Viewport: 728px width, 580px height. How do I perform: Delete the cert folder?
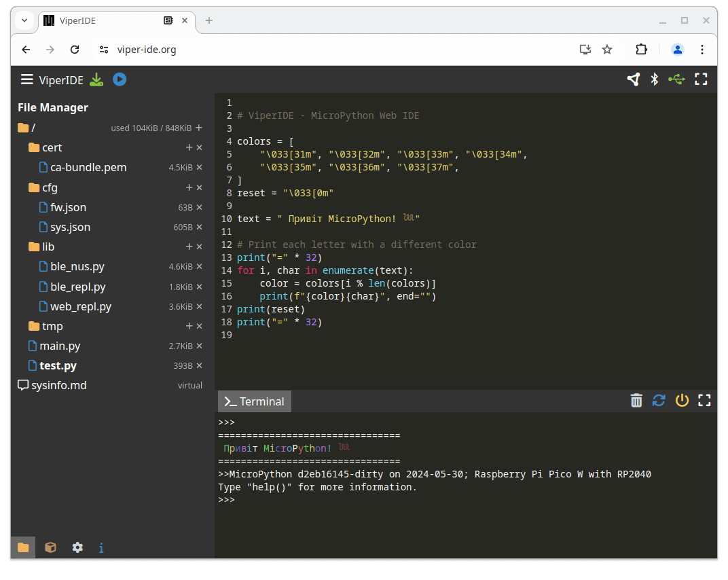pos(199,147)
